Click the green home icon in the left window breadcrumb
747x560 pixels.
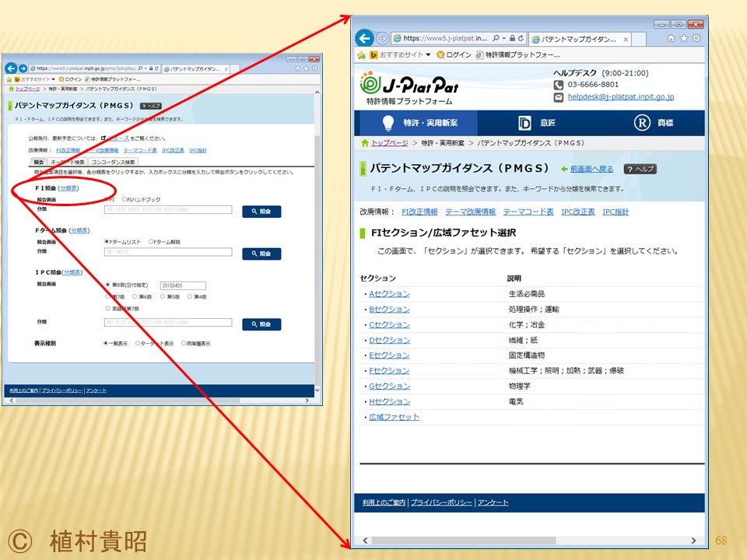tap(12, 89)
